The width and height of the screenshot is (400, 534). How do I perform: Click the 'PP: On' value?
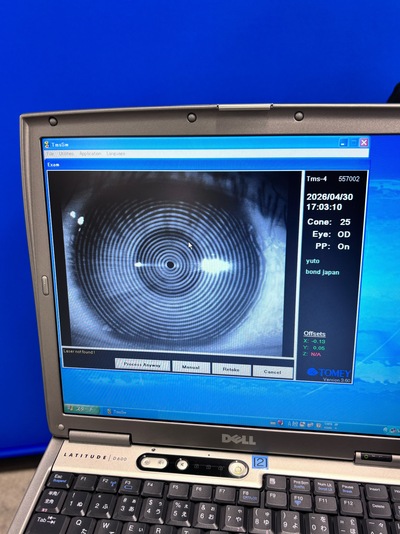332,246
